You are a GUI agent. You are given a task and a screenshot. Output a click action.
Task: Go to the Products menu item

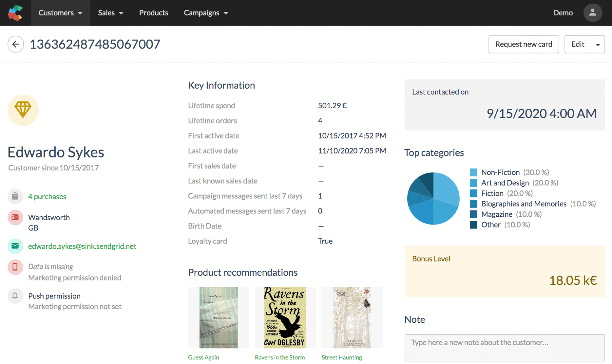153,13
